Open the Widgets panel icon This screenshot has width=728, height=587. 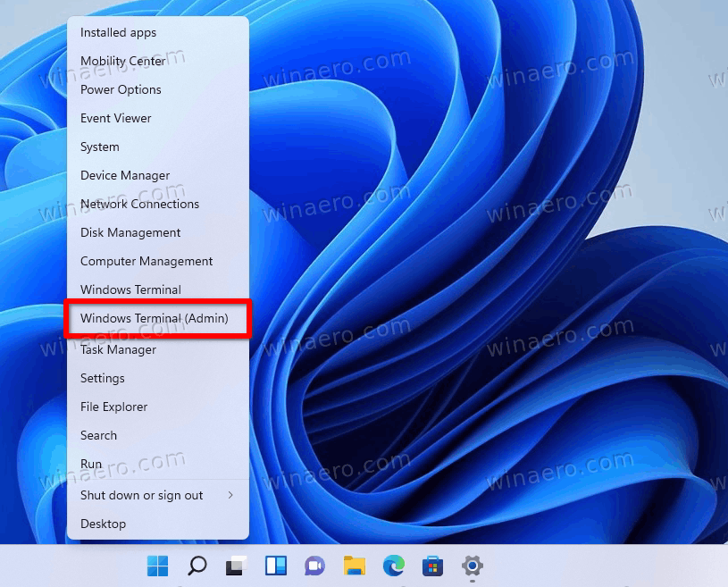[276, 566]
